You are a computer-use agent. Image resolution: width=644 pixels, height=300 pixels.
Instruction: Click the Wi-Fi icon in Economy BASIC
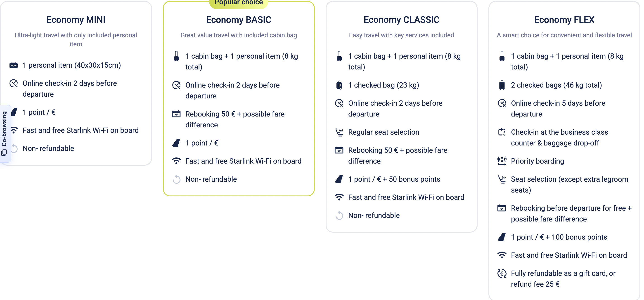(176, 161)
